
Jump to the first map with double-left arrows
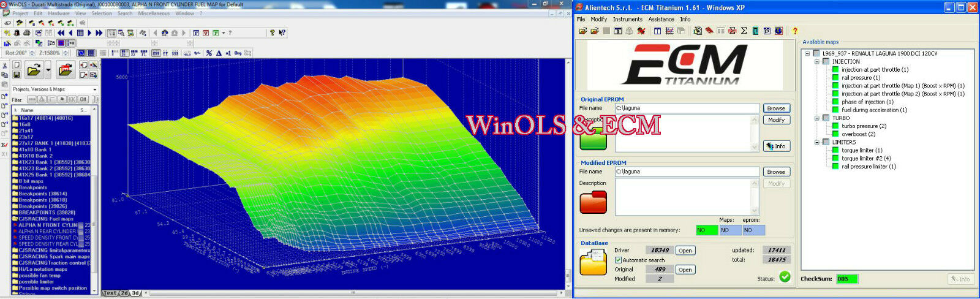click(61, 32)
